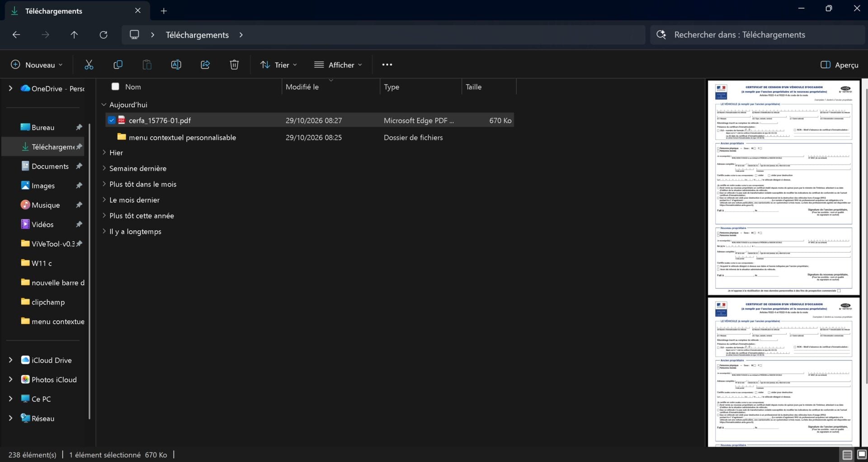
Task: Open Images in the sidebar
Action: tap(43, 186)
